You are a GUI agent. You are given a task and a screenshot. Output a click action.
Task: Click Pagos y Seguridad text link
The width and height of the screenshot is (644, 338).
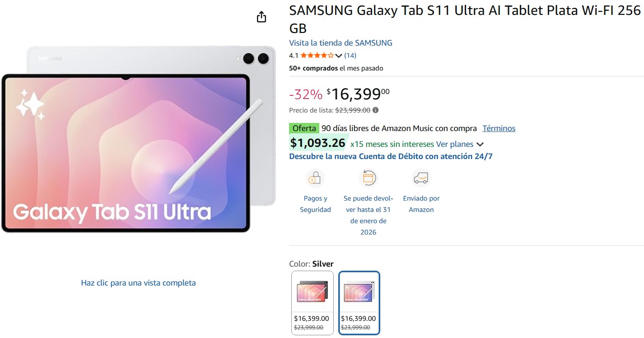[315, 204]
